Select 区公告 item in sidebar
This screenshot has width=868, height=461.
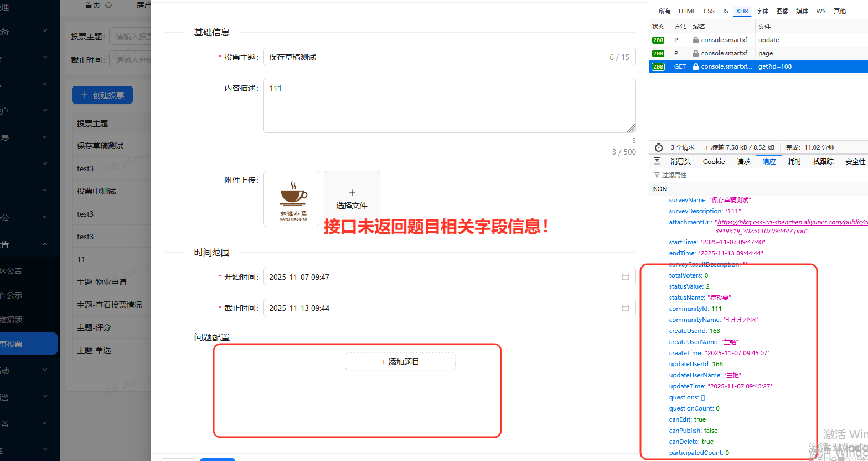click(x=30, y=271)
